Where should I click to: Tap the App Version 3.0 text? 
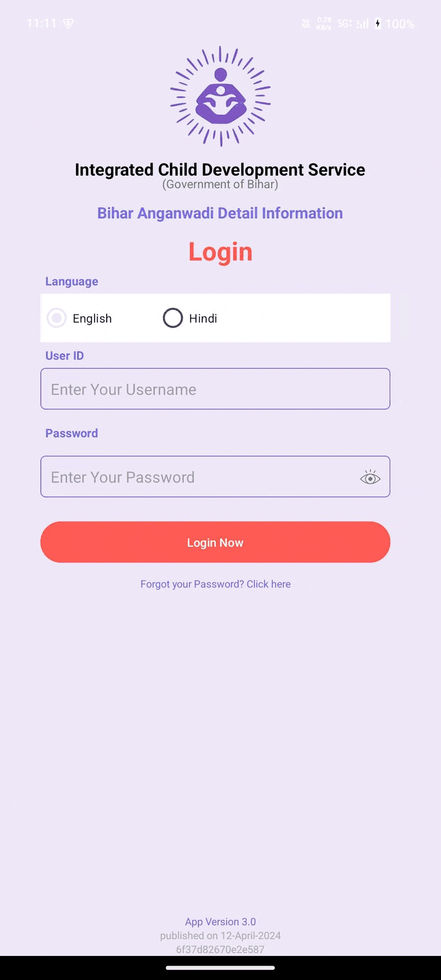pyautogui.click(x=220, y=921)
